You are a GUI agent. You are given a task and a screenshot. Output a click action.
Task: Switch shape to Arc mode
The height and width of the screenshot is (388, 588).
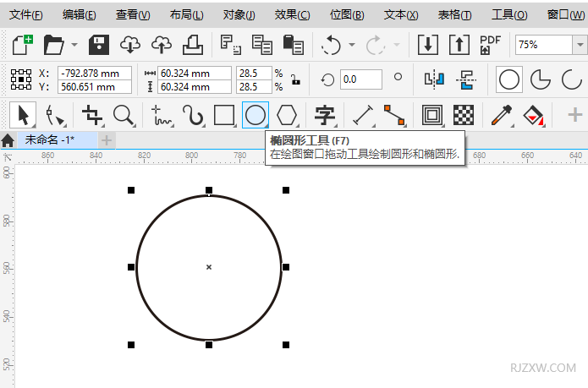point(573,79)
